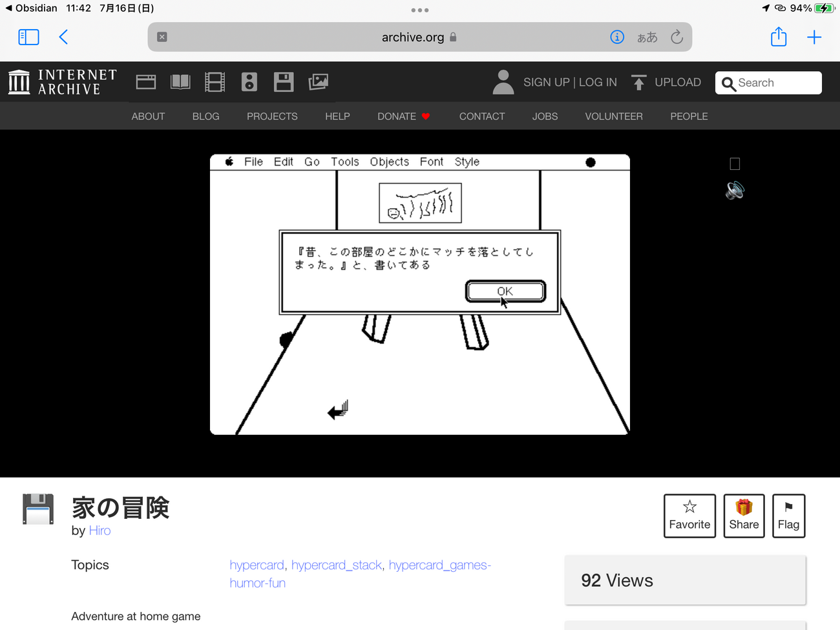This screenshot has width=840, height=630.
Task: Open the hypercard_stack topic link
Action: coord(337,565)
